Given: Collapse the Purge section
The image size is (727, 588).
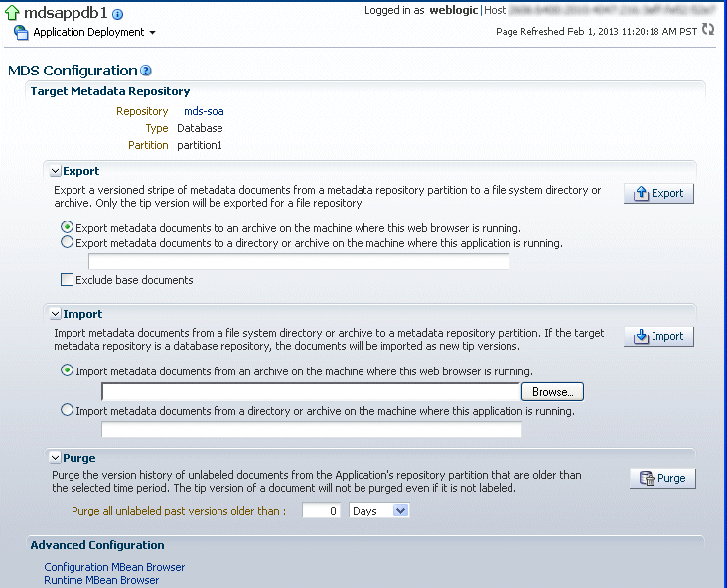Looking at the screenshot, I should coord(56,458).
